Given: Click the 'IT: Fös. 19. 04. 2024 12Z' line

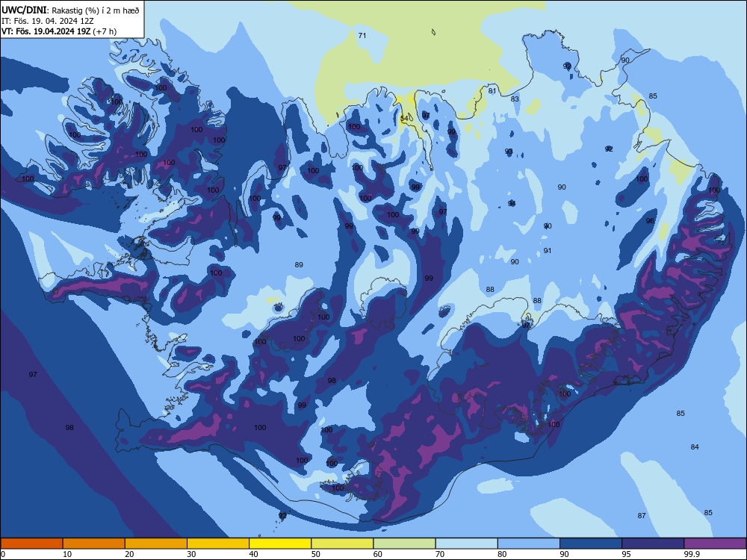Looking at the screenshot, I should tap(47, 21).
